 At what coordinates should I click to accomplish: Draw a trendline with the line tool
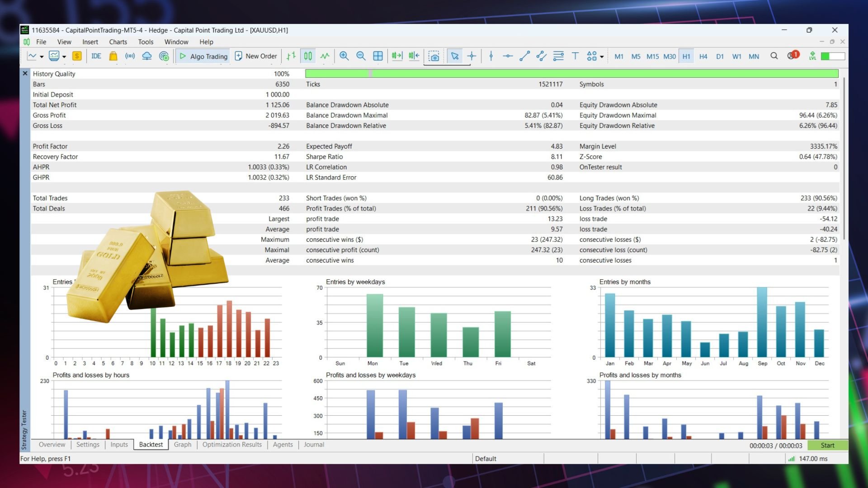coord(524,56)
